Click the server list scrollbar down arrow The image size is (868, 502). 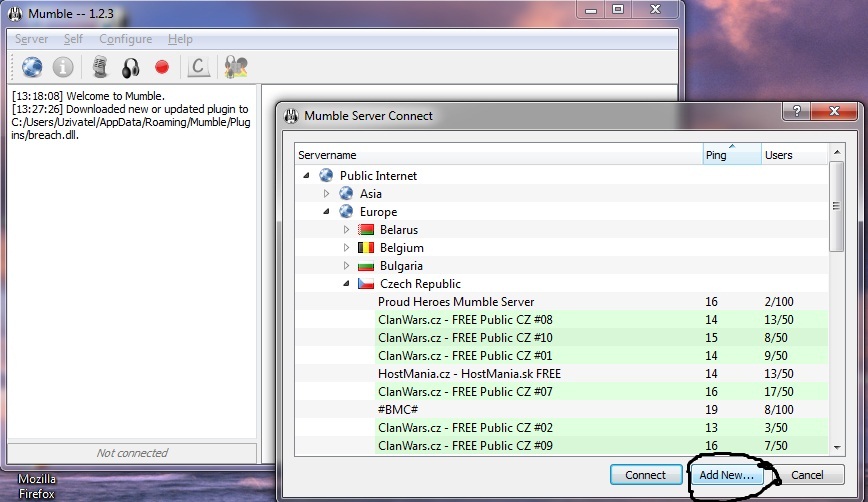click(x=836, y=447)
